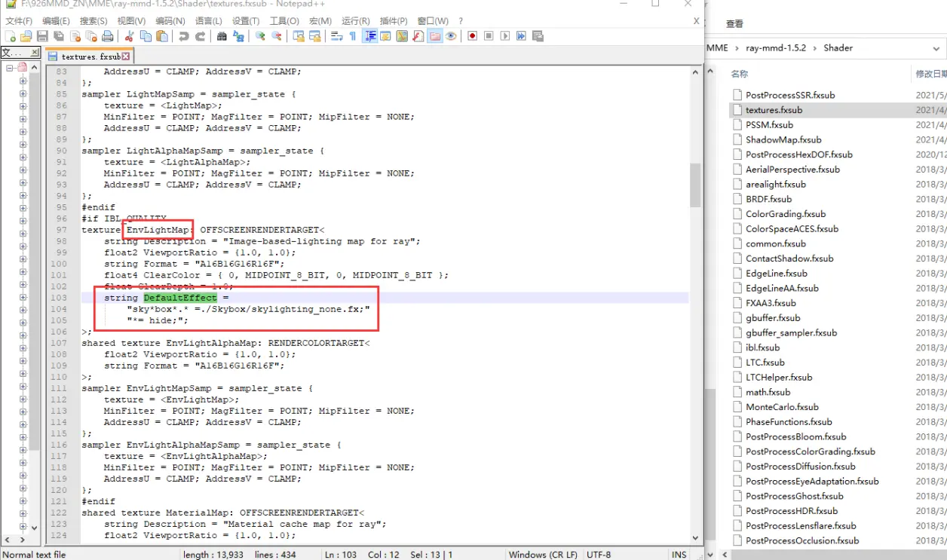Click the Save All toolbar icon
The width and height of the screenshot is (947, 560).
coord(58,36)
